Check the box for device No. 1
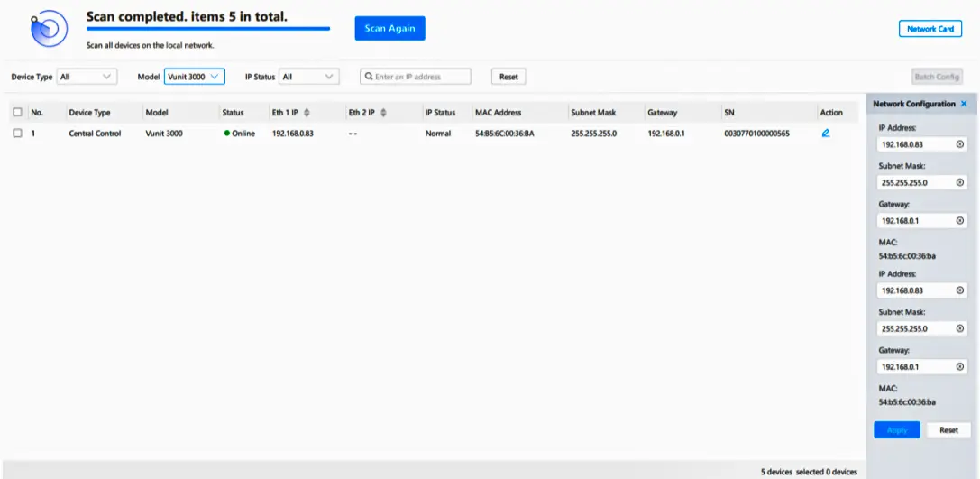The height and width of the screenshot is (479, 980). (x=17, y=134)
